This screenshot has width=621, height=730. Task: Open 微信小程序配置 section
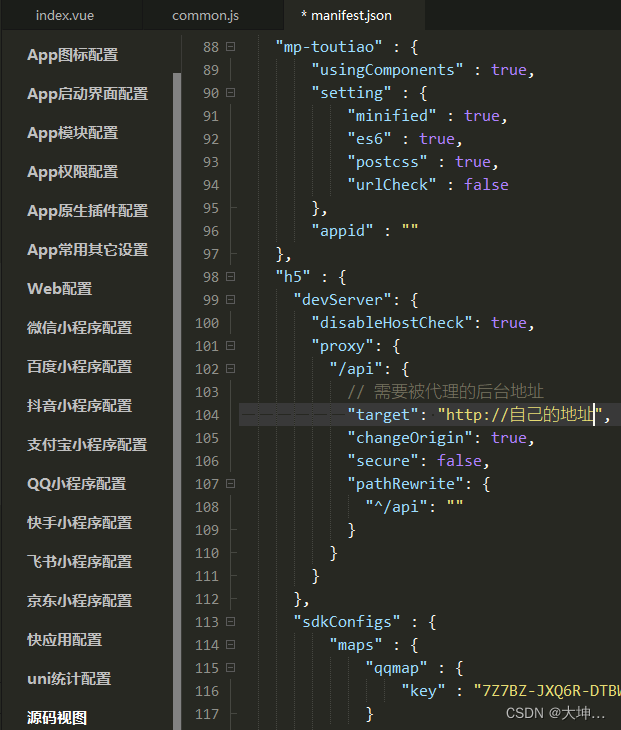(x=80, y=328)
